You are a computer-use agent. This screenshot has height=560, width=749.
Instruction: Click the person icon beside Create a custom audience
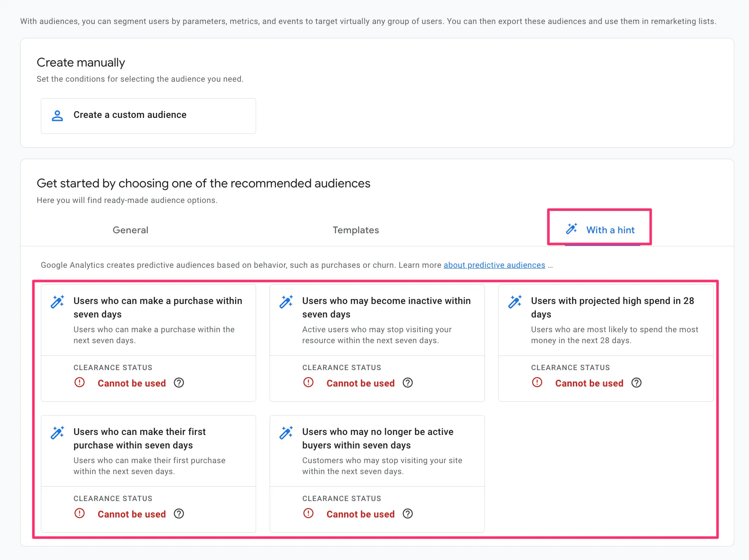coord(57,115)
